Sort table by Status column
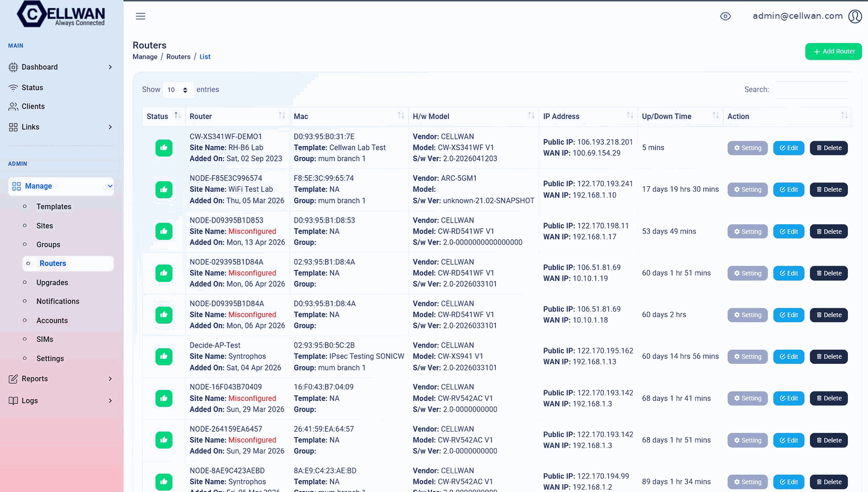The image size is (868, 492). (163, 116)
